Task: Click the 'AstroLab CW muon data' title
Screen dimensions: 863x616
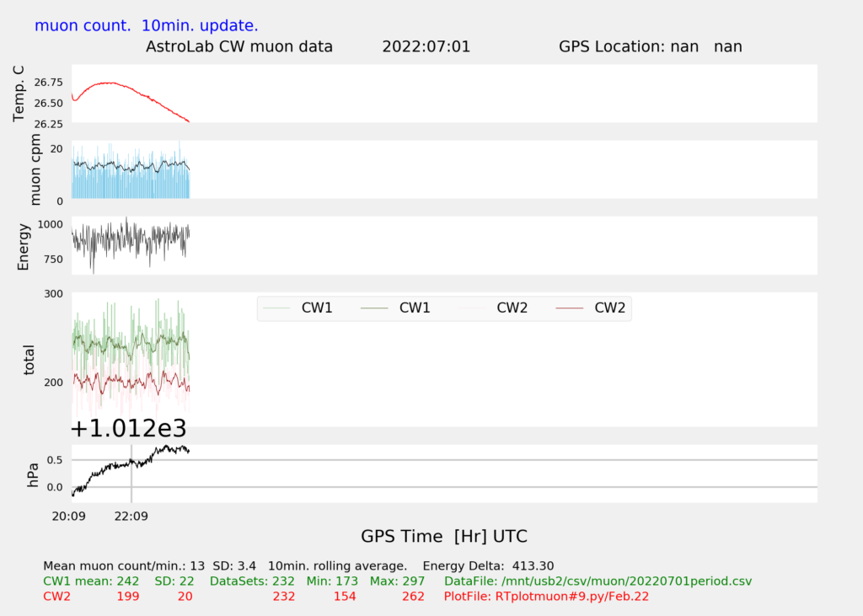Action: click(x=239, y=47)
